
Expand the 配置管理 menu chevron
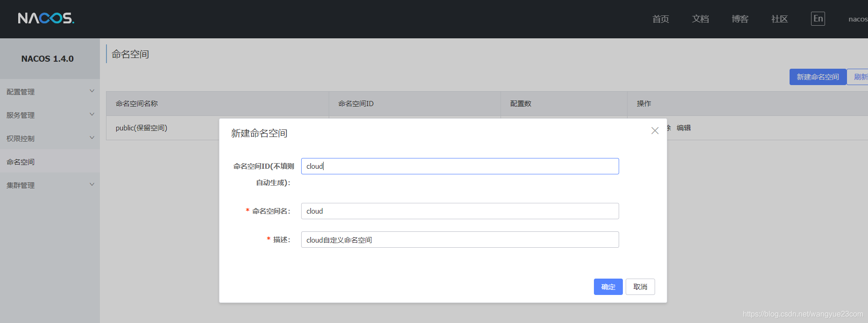coord(92,91)
